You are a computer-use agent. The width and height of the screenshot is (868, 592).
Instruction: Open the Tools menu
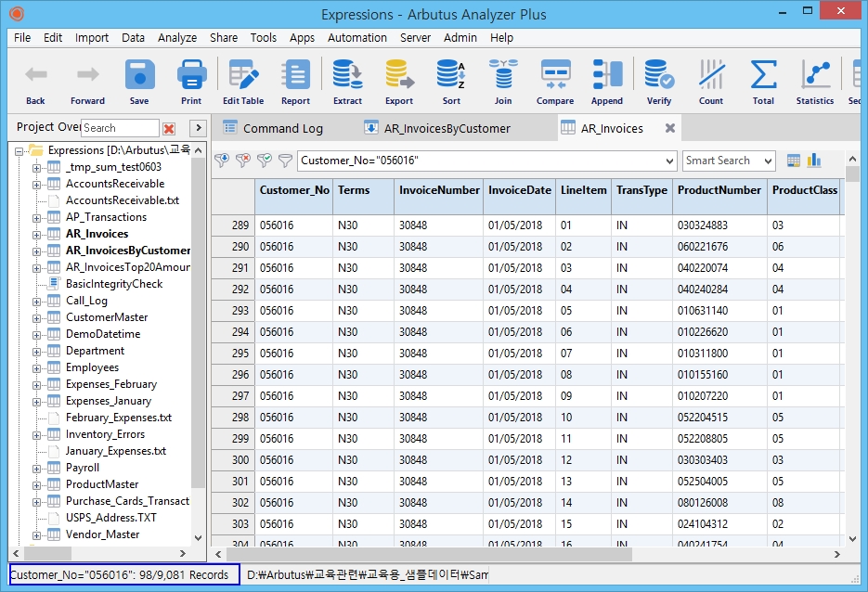tap(264, 38)
